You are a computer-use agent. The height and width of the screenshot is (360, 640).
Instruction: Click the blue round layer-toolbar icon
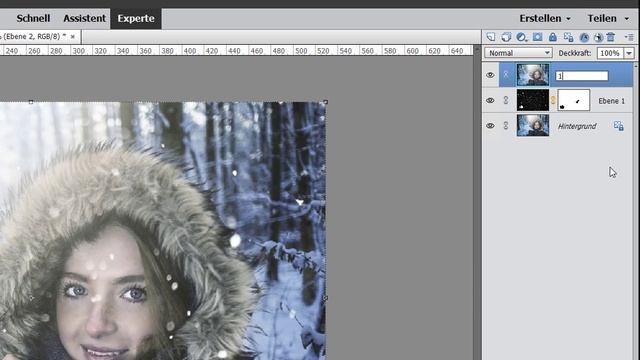(584, 37)
